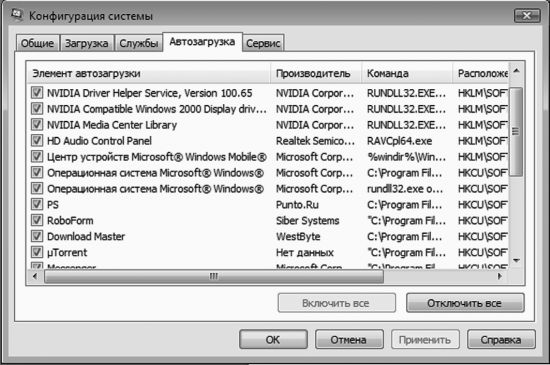Uncheck NVIDIA Driver Helper Service checkbox
The image size is (550, 365).
[x=37, y=93]
